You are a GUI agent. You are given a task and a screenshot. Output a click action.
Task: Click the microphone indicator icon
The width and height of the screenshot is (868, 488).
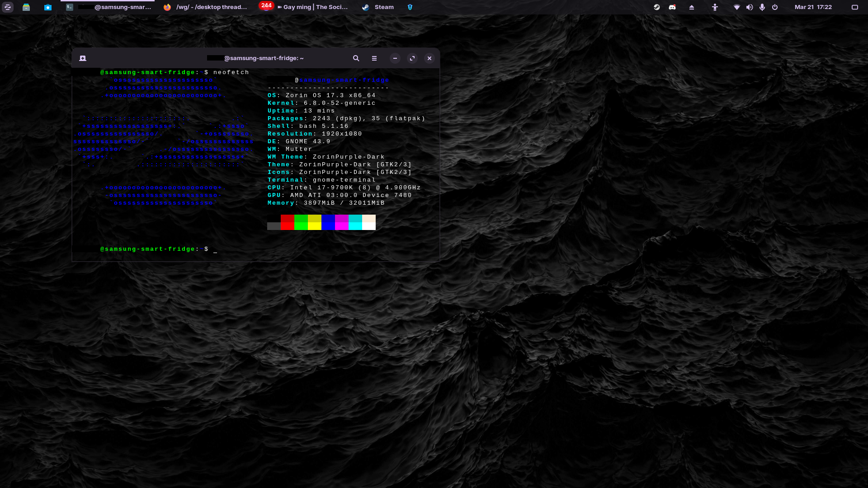(x=762, y=7)
